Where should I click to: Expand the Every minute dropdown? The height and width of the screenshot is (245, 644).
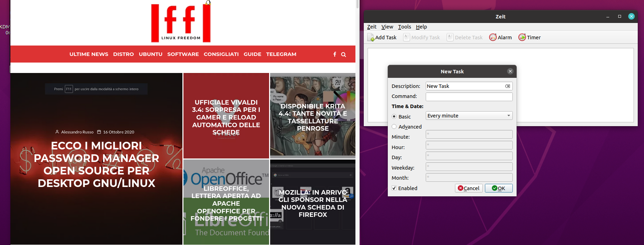pos(469,116)
